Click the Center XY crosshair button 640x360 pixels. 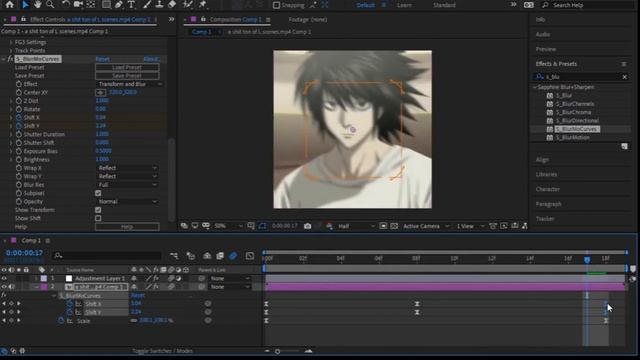tap(100, 92)
